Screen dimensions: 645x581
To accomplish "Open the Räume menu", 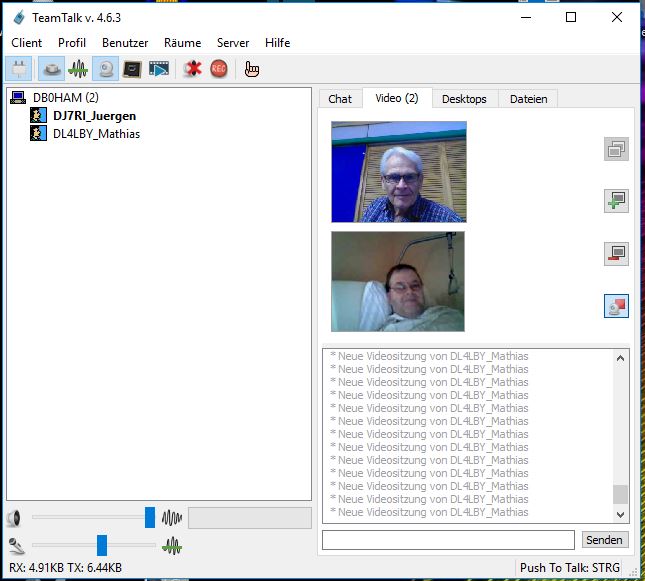I will coord(182,43).
